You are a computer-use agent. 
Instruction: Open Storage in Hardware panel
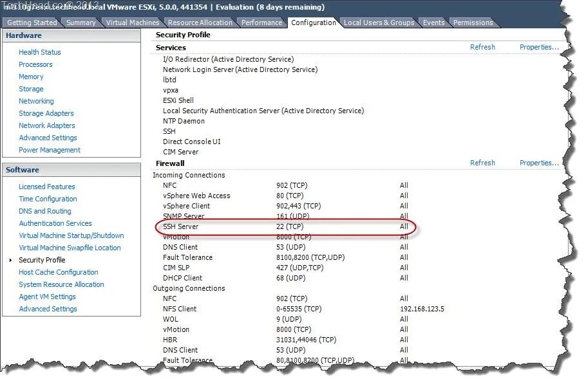31,89
